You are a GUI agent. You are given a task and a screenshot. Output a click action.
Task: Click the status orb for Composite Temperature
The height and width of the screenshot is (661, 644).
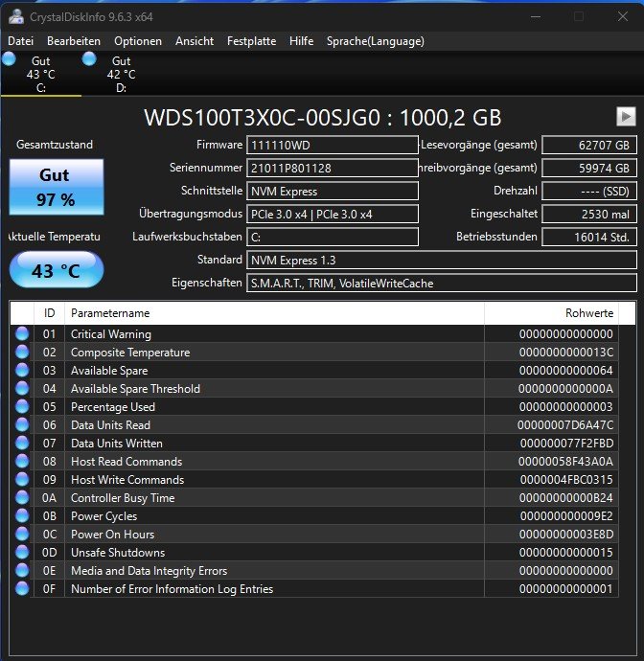[x=22, y=352]
